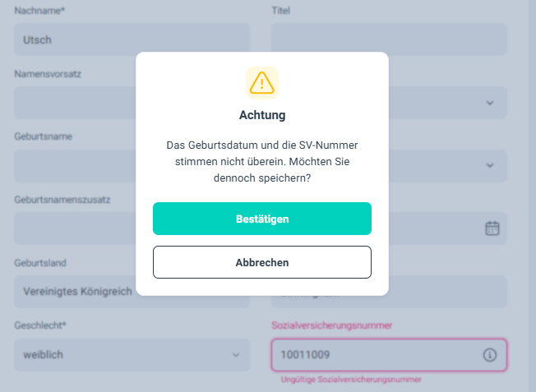This screenshot has height=392, width=536.
Task: Click the info icon in Sozialversicherungsnummer field
Action: [490, 355]
